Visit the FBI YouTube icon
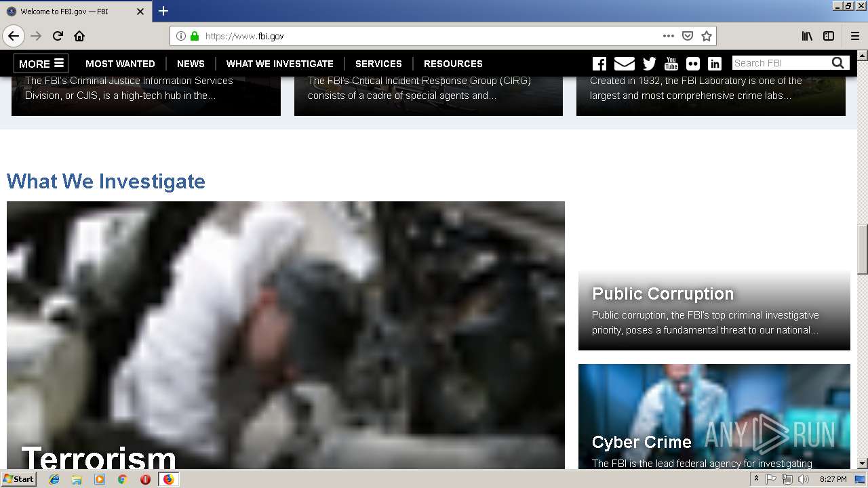868x488 pixels. click(x=671, y=64)
